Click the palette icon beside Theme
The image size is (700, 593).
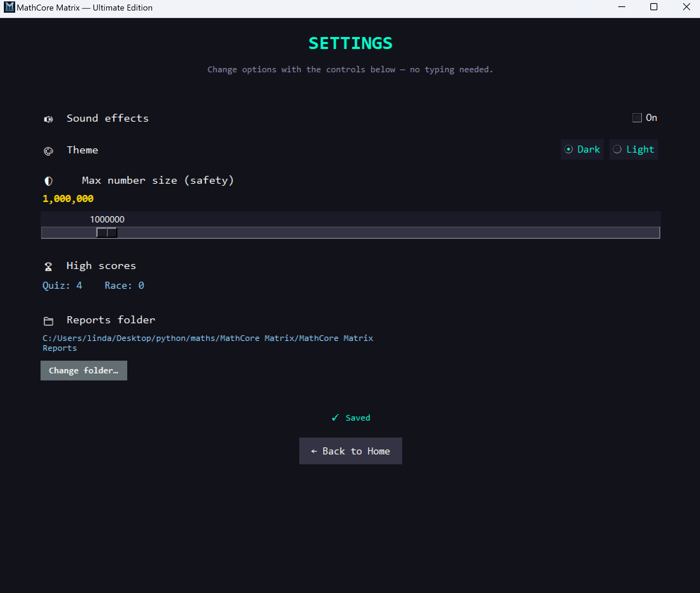coord(48,151)
